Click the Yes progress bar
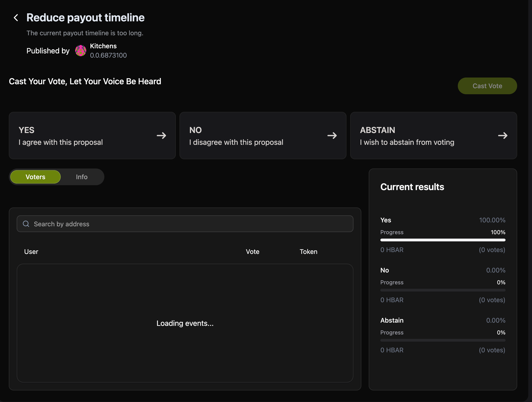532x402 pixels. [442, 240]
